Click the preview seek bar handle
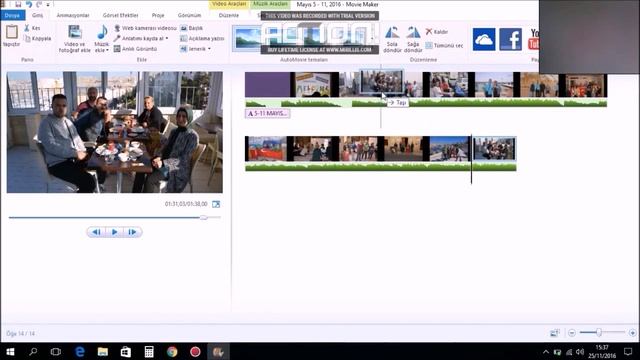The width and height of the screenshot is (640, 360). (x=204, y=218)
